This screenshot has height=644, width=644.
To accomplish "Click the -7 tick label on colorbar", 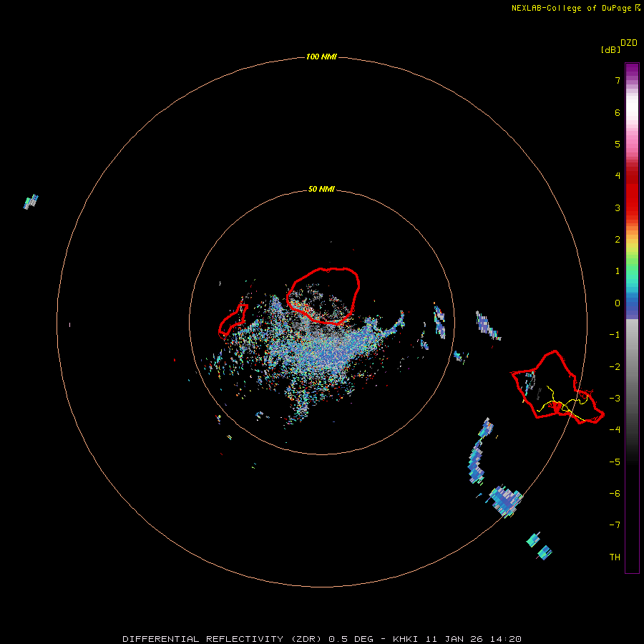I will click(x=615, y=525).
